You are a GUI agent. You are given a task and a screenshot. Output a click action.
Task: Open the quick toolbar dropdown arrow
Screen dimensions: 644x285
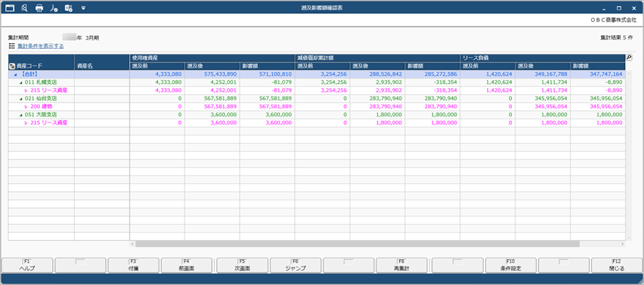tap(83, 7)
